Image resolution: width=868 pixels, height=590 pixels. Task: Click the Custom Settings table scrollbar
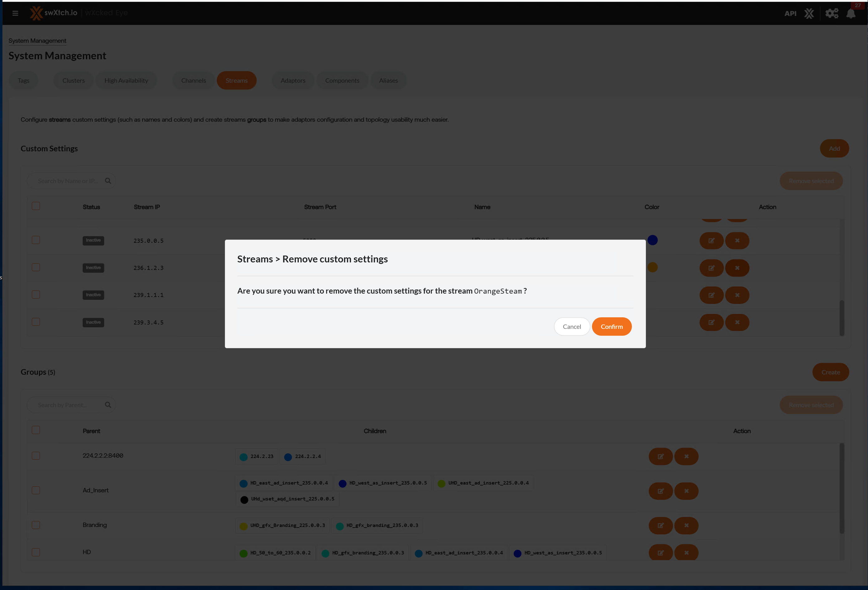(841, 318)
